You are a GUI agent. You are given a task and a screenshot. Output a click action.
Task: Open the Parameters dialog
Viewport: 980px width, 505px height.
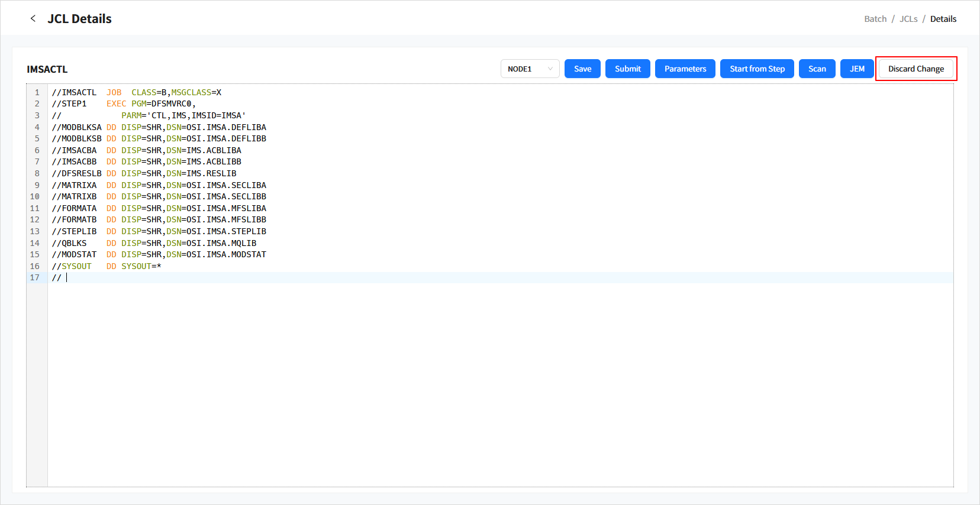(x=685, y=69)
